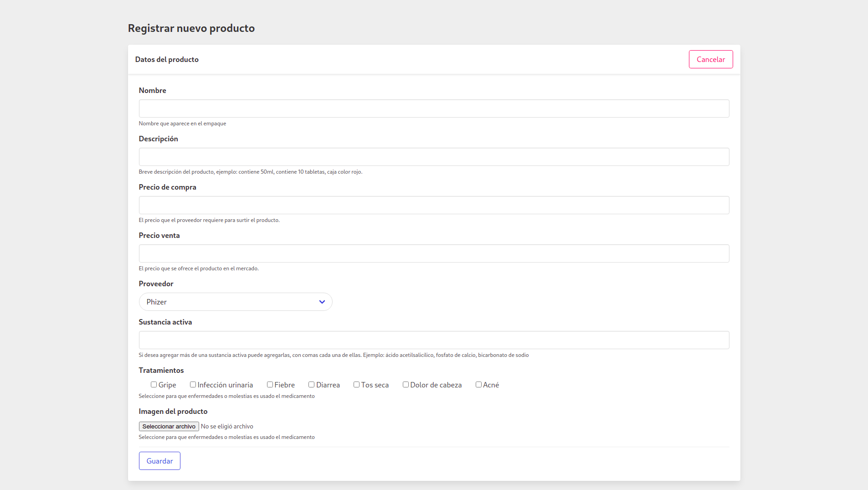Select the Precio venta input
The image size is (868, 490).
point(433,253)
